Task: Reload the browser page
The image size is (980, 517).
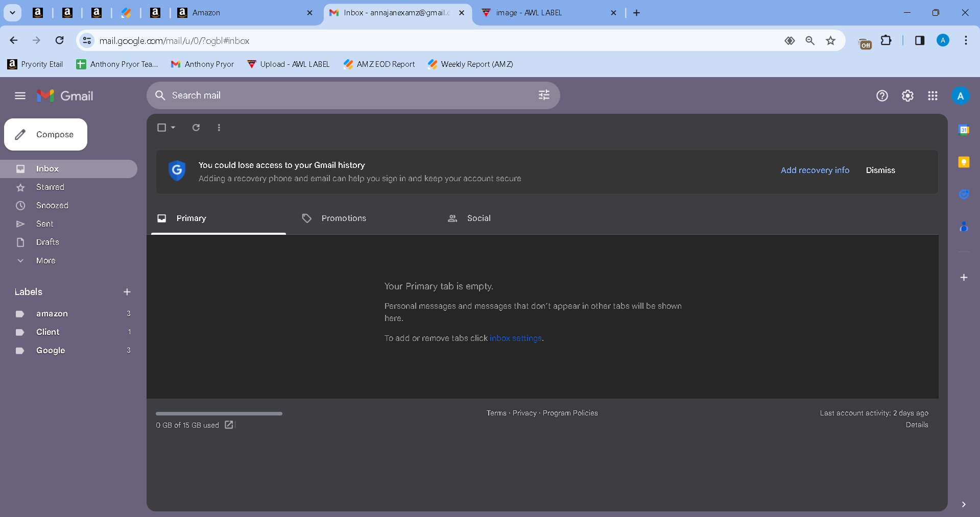Action: point(60,40)
